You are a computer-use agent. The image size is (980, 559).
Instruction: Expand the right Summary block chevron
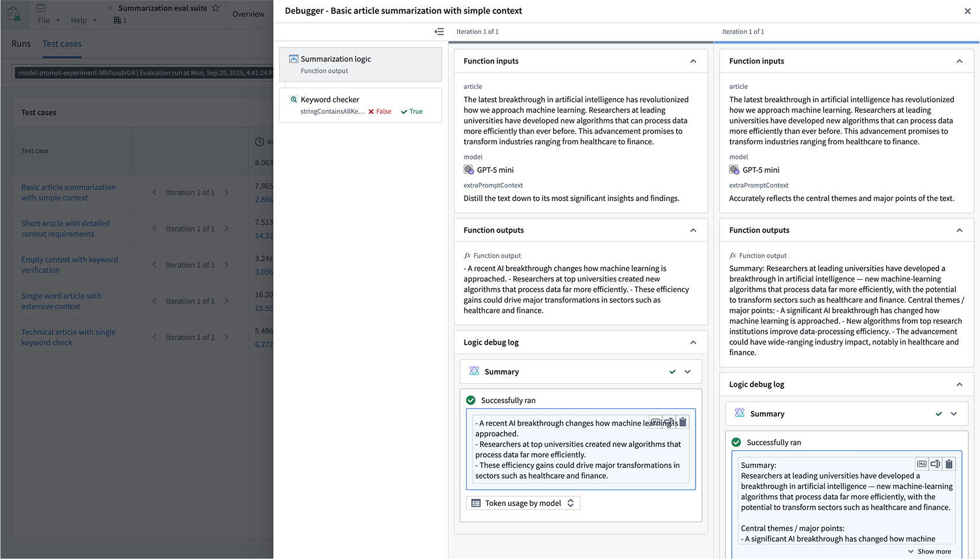click(954, 414)
